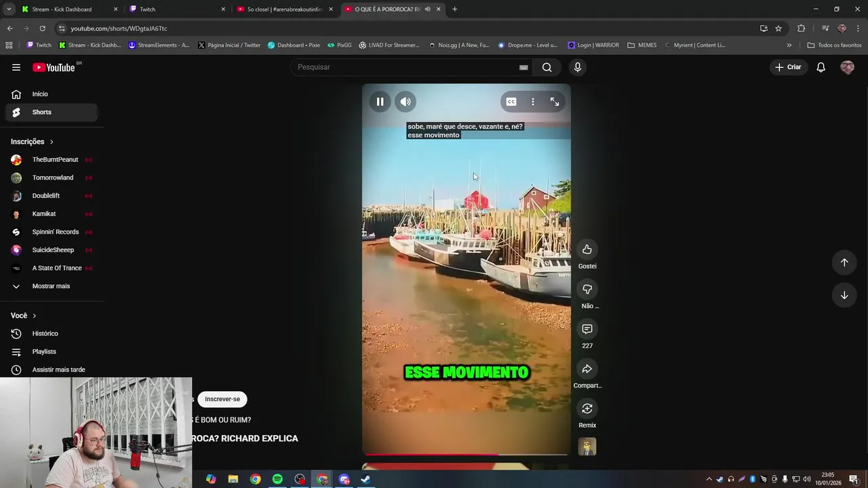The width and height of the screenshot is (868, 488).
Task: Bookmark this page with star
Action: (778, 28)
